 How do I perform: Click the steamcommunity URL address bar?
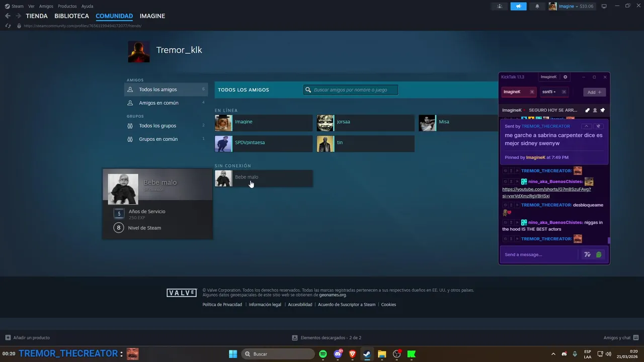83,26
